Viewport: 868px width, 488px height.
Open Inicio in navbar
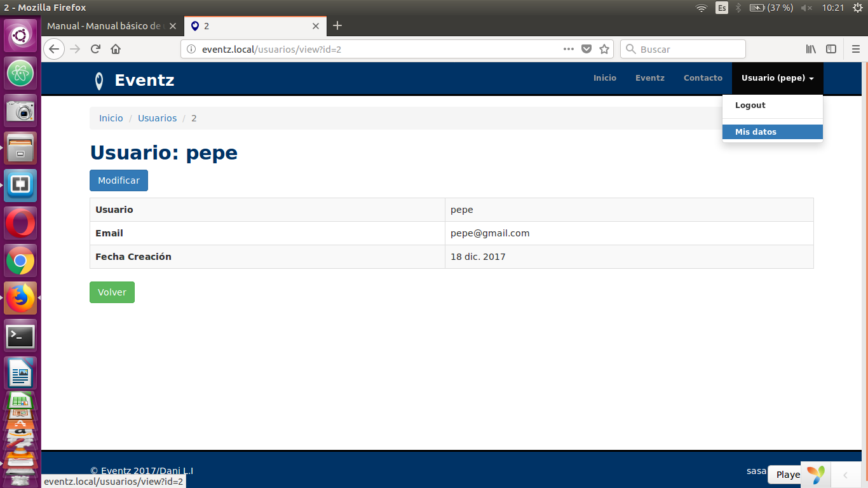coord(605,78)
